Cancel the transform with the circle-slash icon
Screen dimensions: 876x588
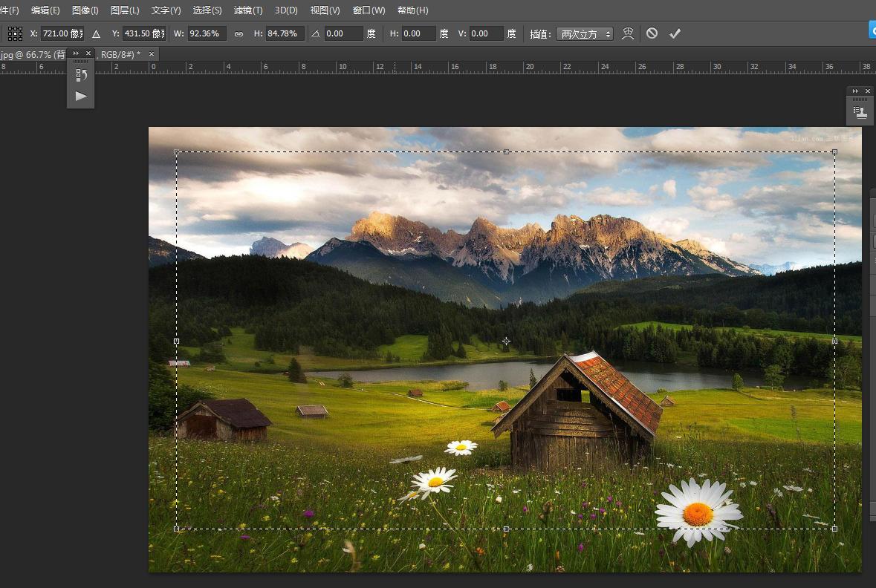click(x=652, y=33)
